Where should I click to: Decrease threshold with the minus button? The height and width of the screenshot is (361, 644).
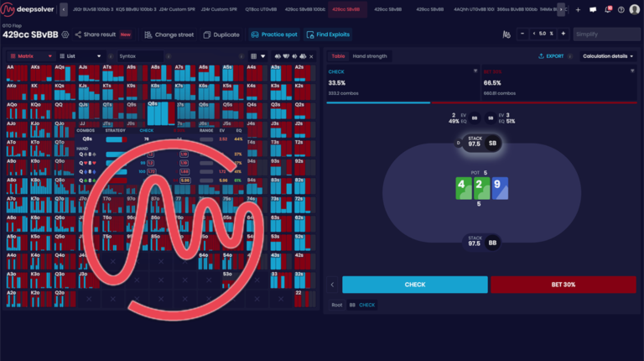(x=522, y=34)
